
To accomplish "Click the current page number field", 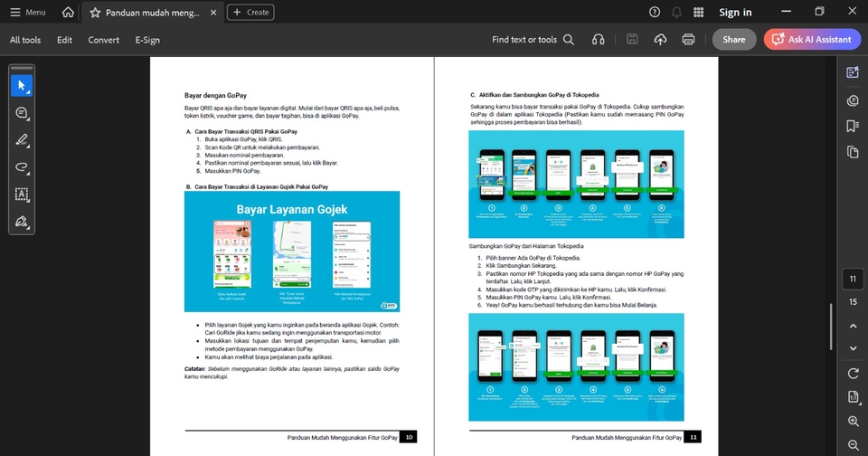I will (853, 279).
